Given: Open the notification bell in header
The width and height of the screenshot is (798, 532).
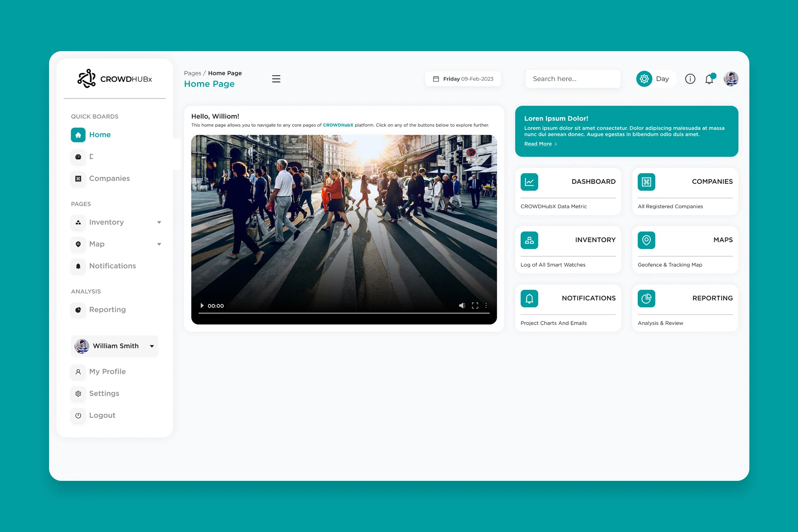Looking at the screenshot, I should click(709, 79).
